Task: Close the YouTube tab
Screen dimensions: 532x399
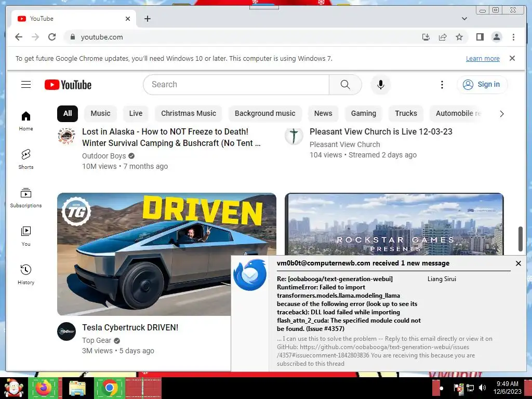Action: click(x=128, y=19)
